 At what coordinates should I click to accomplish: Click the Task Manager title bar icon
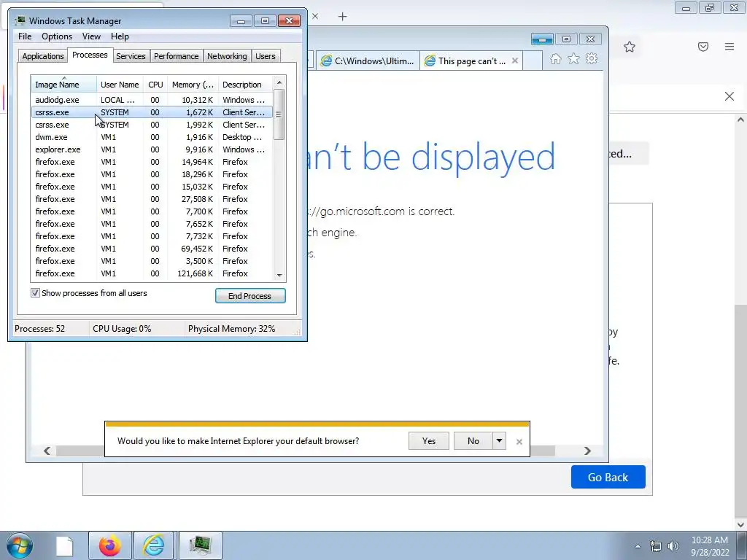(20, 21)
